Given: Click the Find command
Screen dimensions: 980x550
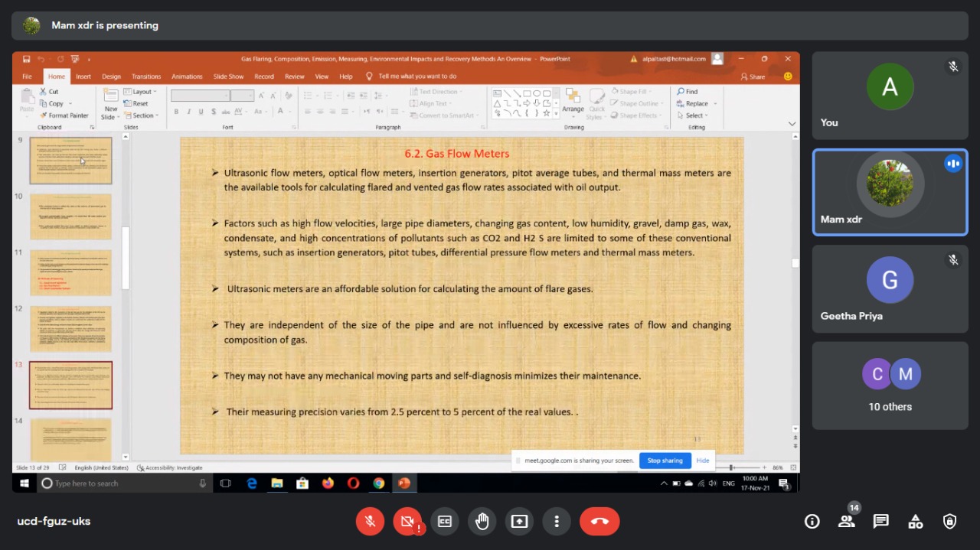Looking at the screenshot, I should (688, 92).
